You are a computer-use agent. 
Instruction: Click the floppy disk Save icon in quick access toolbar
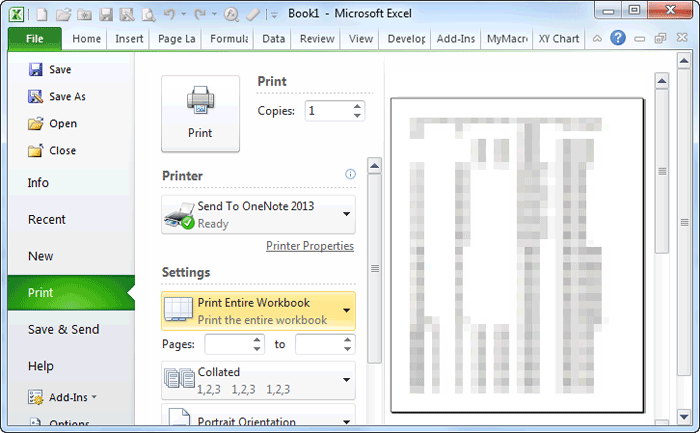(x=106, y=14)
